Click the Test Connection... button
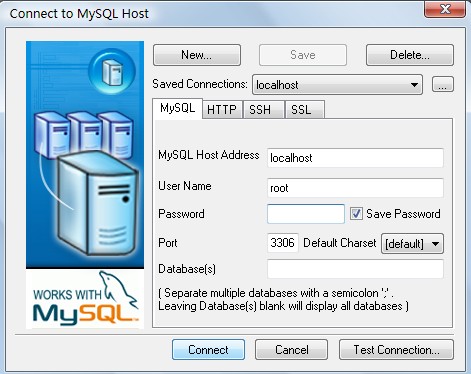Viewport: 471px width, 374px height. [396, 350]
